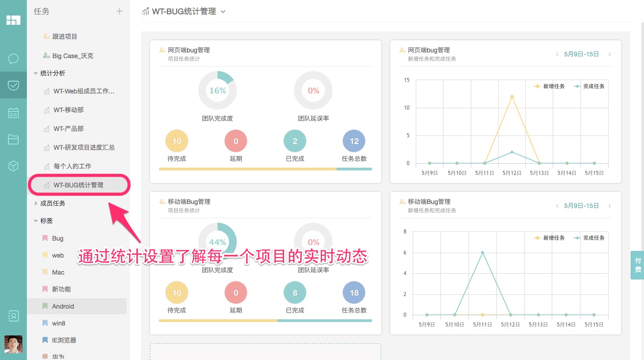Go to previous week in 移动端Bug管理 chart
Screen dimensions: 644x360
557,206
